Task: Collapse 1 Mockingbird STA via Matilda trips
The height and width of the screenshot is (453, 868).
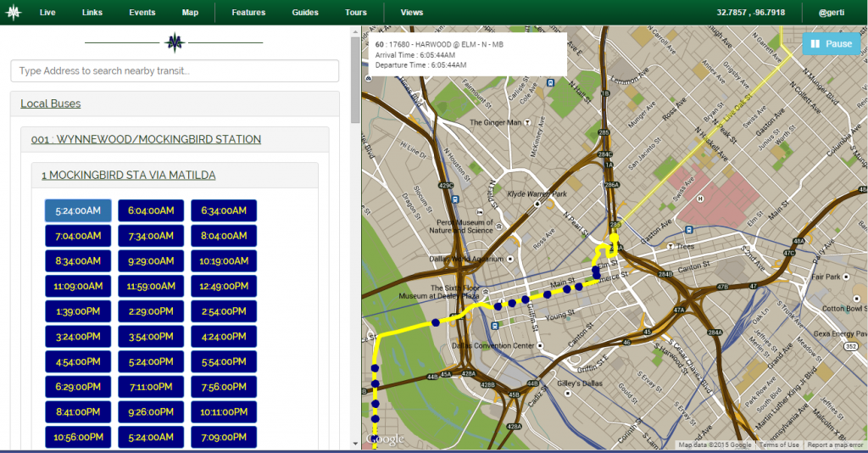Action: click(128, 175)
